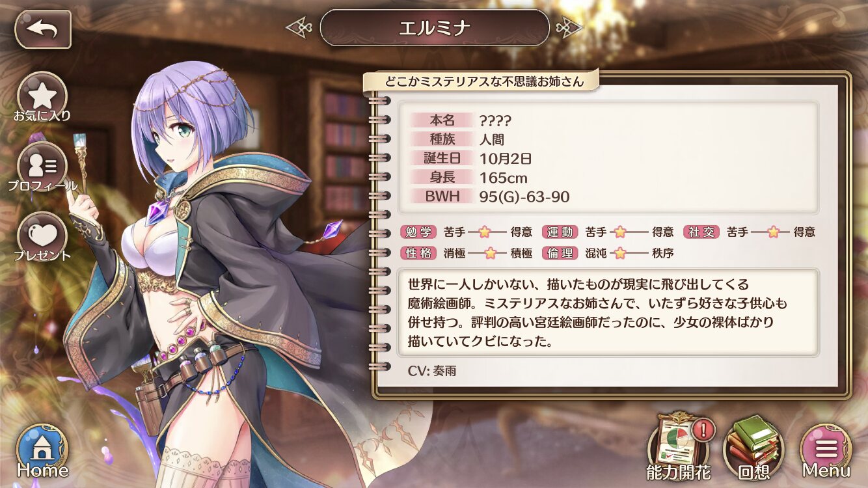Click the 本名 real name label
Screen dimensions: 868x488
coord(442,120)
